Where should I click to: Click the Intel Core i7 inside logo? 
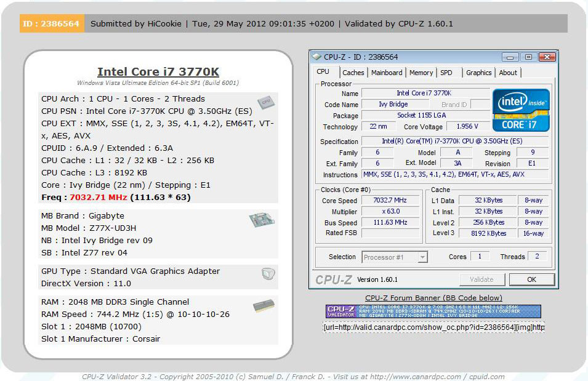tap(521, 110)
